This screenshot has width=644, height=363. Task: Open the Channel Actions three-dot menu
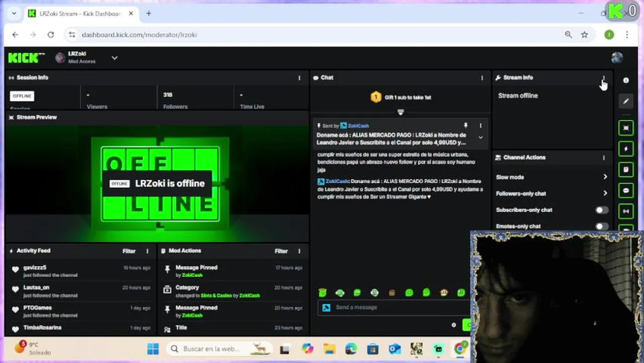604,158
